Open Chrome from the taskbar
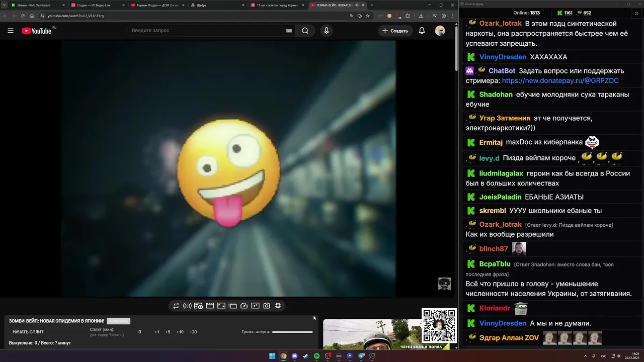Screen dimensions: 644x362 283,356
